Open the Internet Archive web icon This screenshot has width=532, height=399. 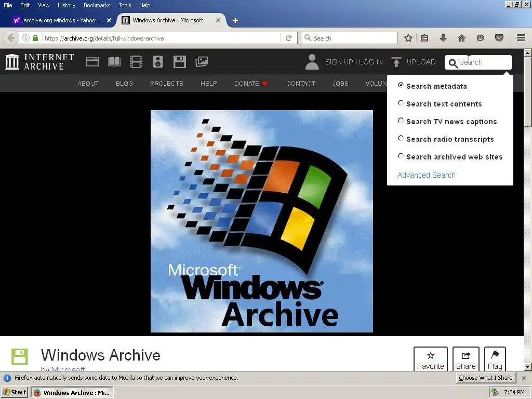click(92, 62)
